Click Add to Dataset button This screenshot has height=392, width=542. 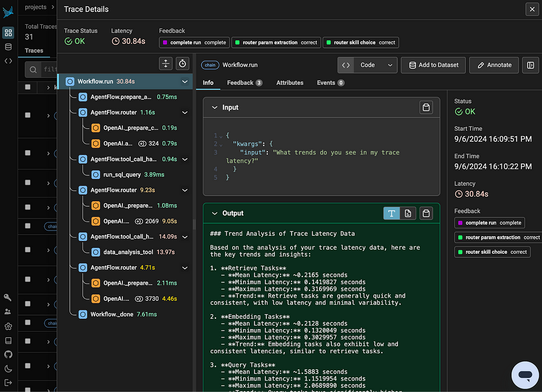(x=433, y=65)
